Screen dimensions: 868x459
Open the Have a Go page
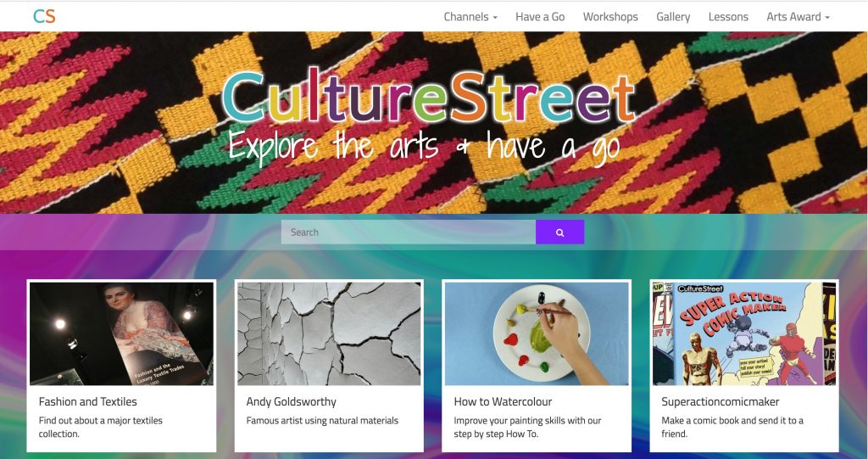(540, 17)
